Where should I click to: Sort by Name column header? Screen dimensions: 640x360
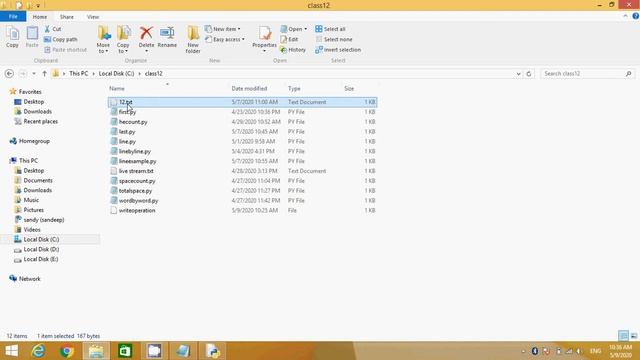coord(117,88)
